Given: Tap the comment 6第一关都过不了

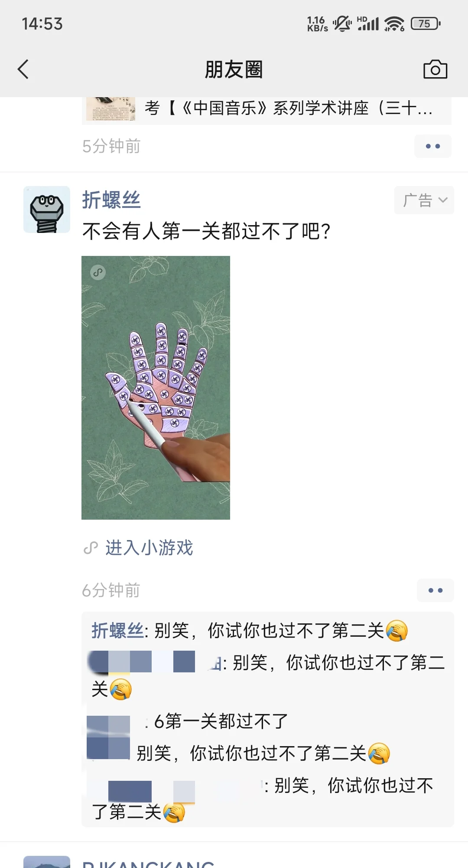Looking at the screenshot, I should (221, 721).
